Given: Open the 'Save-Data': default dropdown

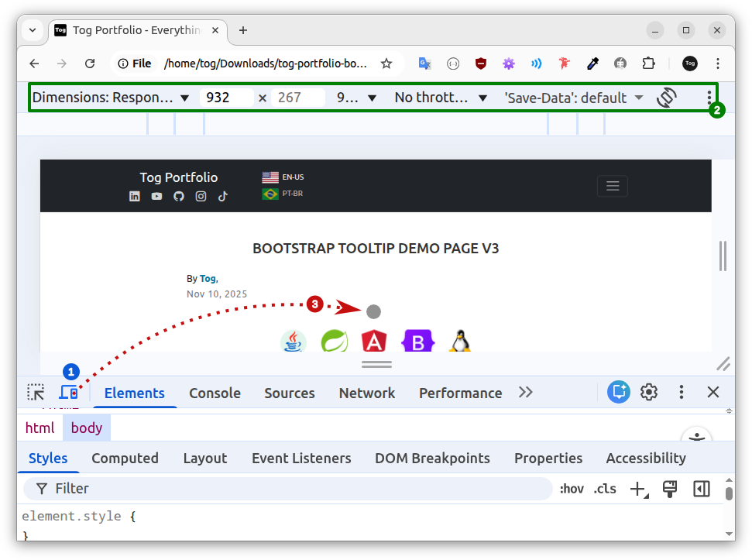Looking at the screenshot, I should [574, 98].
